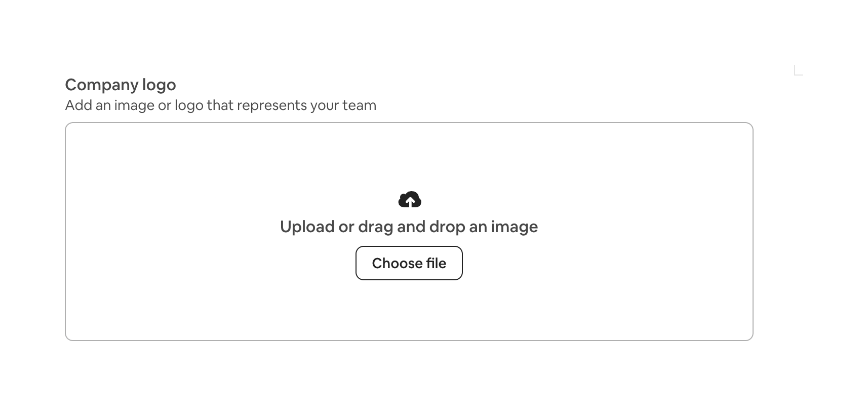Screen dimensions: 868x406
Task: Click the word "drag" in the upload prompt
Action: coord(375,227)
